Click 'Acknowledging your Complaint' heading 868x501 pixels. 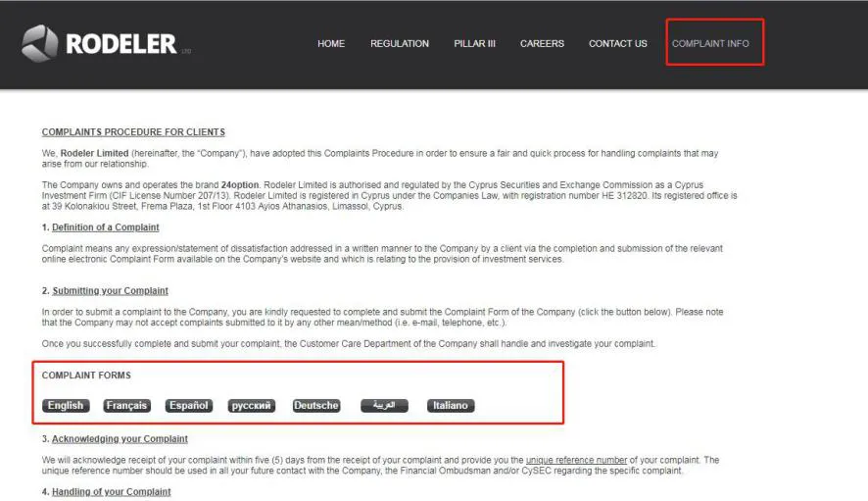(120, 439)
